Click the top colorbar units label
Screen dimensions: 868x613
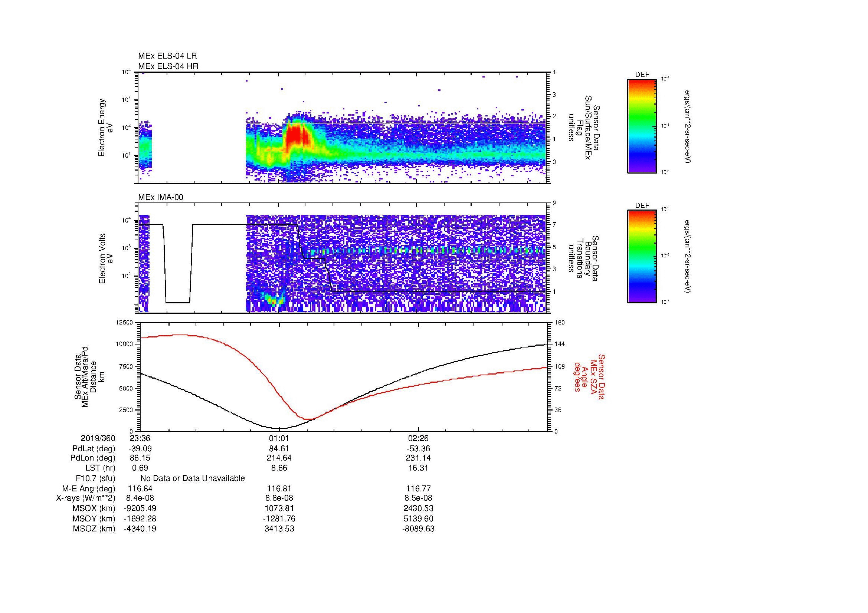[x=688, y=126]
